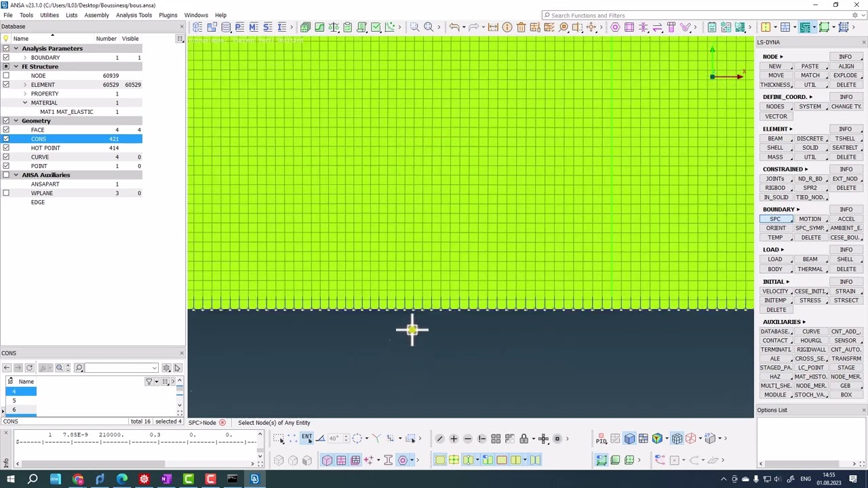This screenshot has width=868, height=488.
Task: Toggle the FACE checkbox
Action: click(6, 130)
